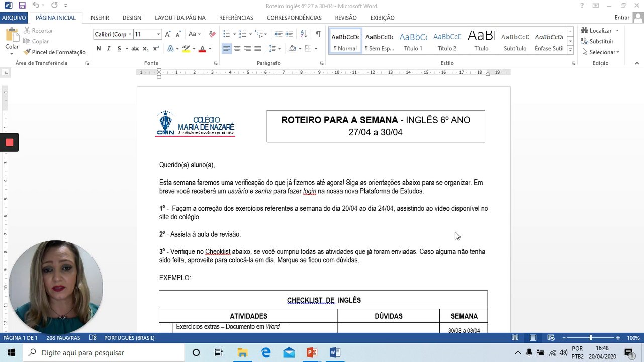Toggle strikethrough (abc) formatting
Screen dimensions: 644x362
click(135, 49)
